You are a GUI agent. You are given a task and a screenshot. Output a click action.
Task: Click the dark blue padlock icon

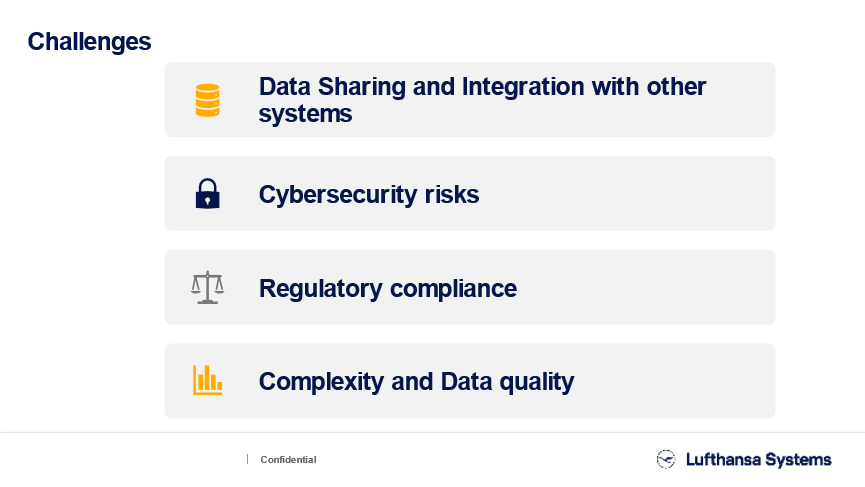[x=207, y=194]
